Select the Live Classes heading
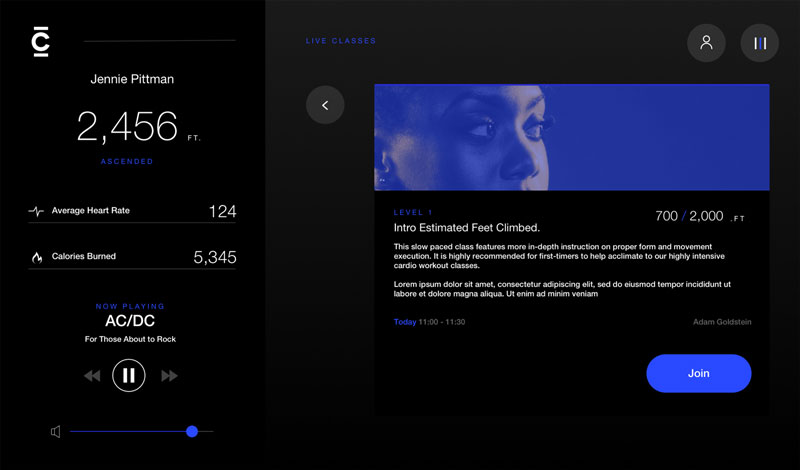 click(x=341, y=41)
